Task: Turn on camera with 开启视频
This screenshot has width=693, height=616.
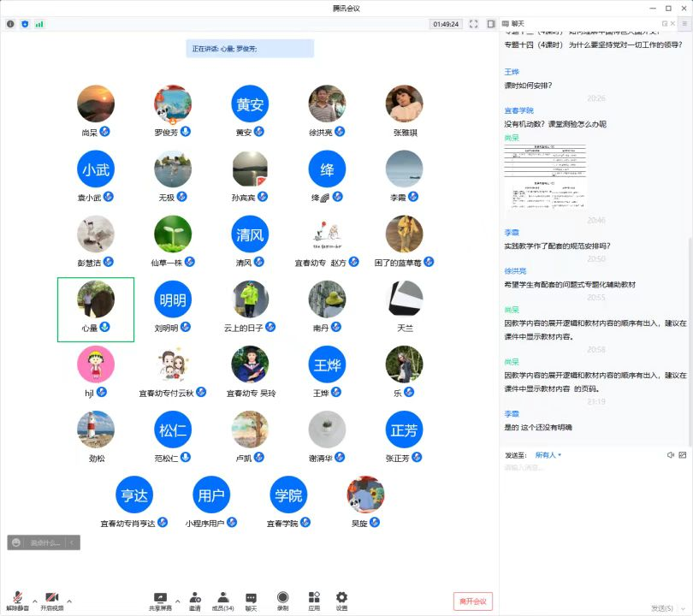Action: 51,600
